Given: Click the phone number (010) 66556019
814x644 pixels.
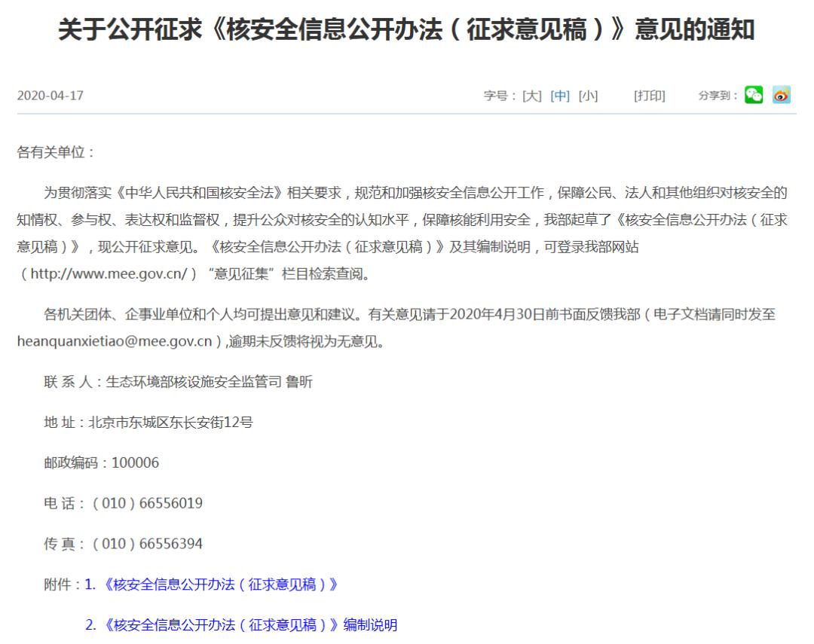Looking at the screenshot, I should [x=147, y=504].
